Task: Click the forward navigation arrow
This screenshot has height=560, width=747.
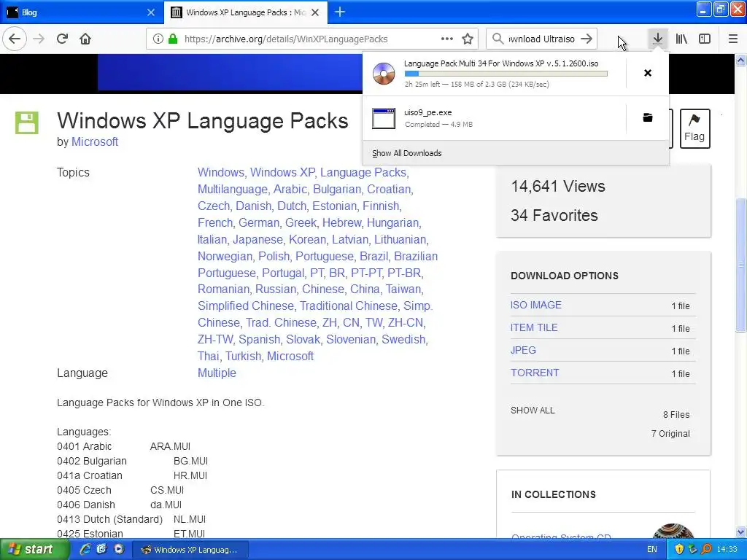Action: click(39, 39)
